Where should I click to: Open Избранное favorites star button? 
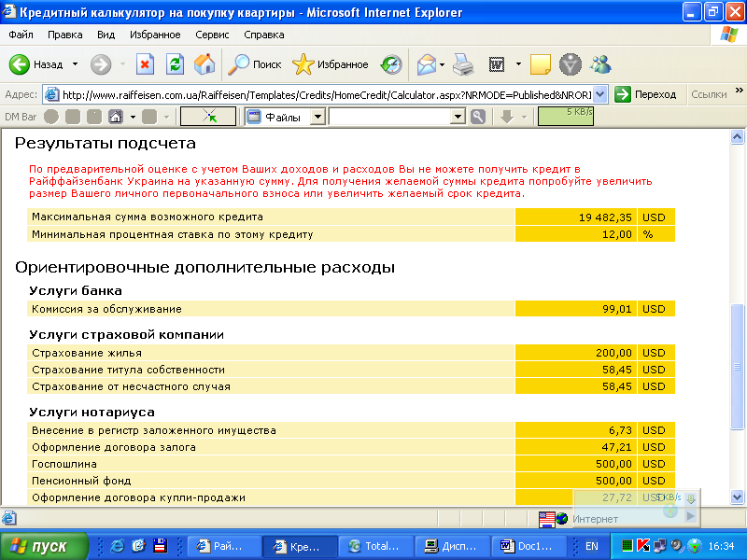(331, 64)
